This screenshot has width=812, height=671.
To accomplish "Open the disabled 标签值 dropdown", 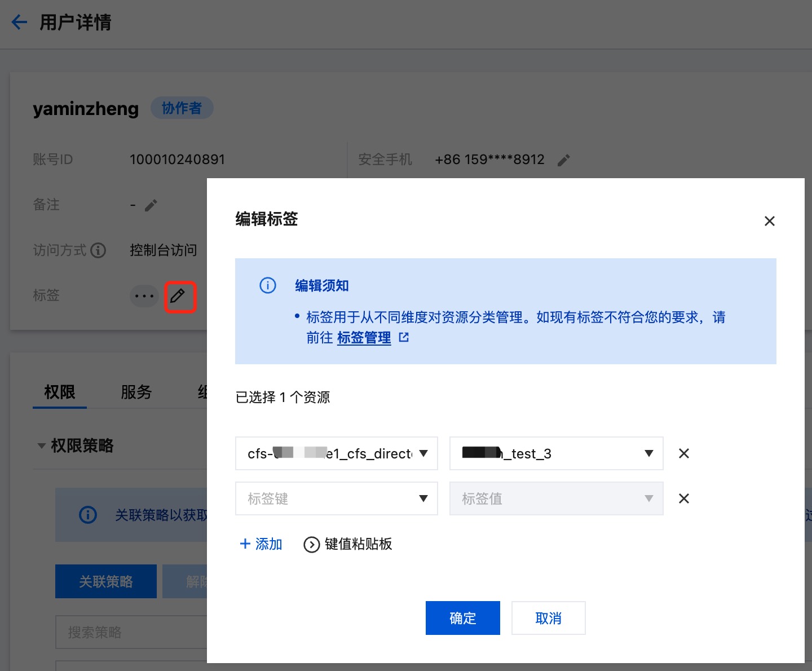I will pos(556,498).
